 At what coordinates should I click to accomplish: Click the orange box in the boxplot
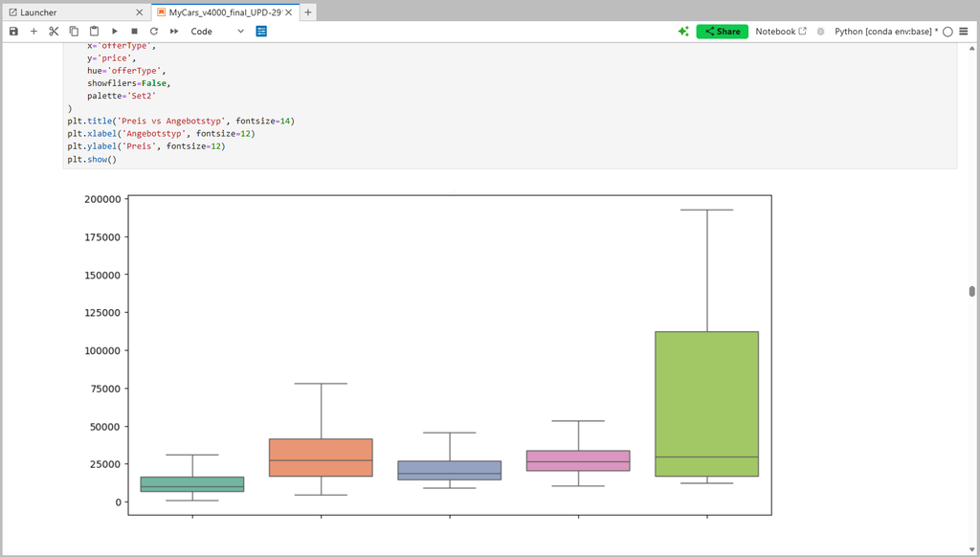[322, 457]
